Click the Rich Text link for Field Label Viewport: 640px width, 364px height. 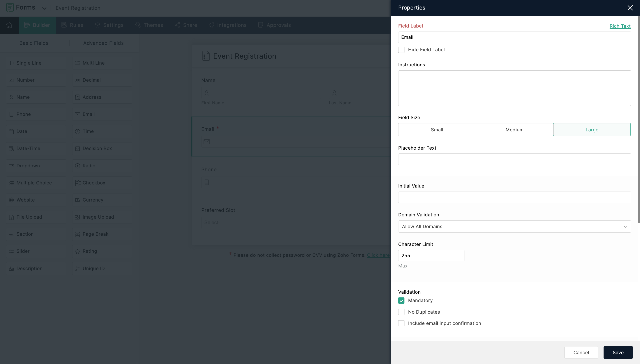click(x=620, y=26)
